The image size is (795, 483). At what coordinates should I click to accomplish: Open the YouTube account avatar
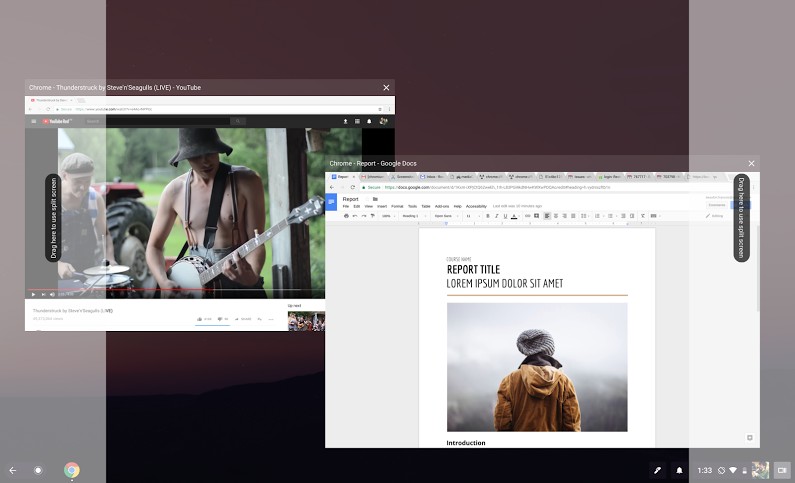coord(384,121)
